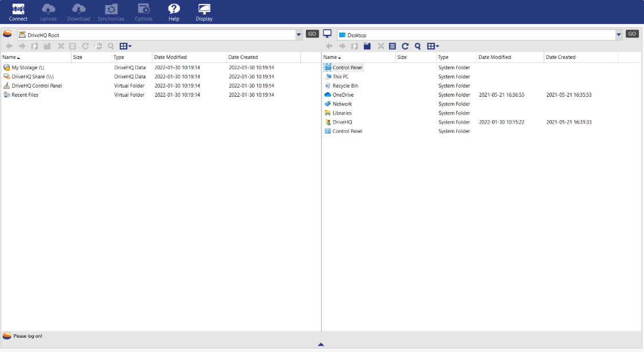Screen dimensions: 644x352
Task: Open the view mode dropdown in DriveHQ Root pane
Action: click(x=125, y=46)
